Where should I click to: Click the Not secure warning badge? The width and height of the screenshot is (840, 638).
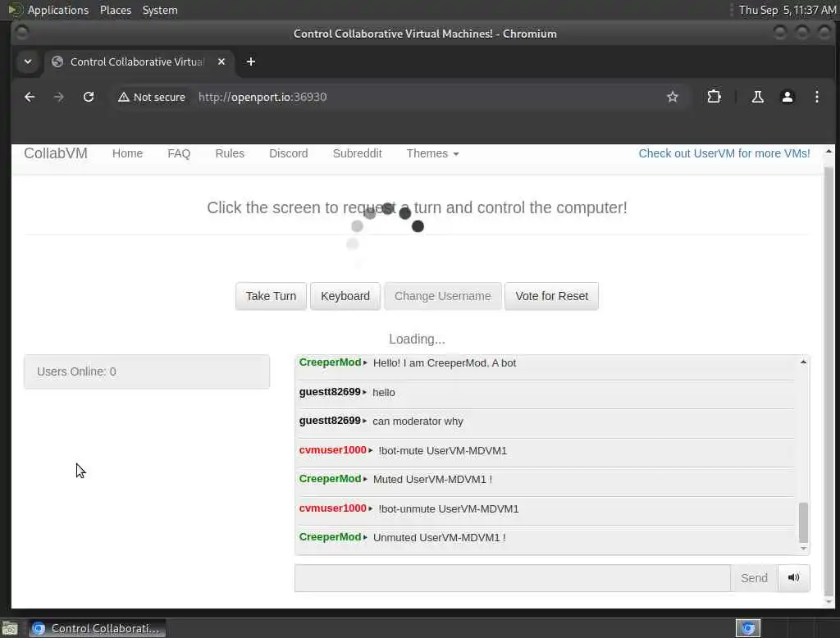[x=152, y=97]
